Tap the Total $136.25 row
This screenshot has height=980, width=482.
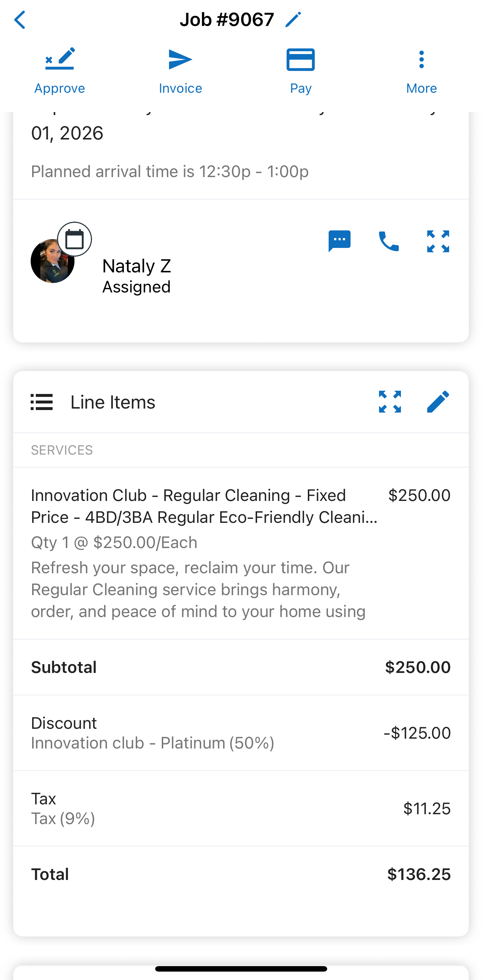[x=240, y=874]
